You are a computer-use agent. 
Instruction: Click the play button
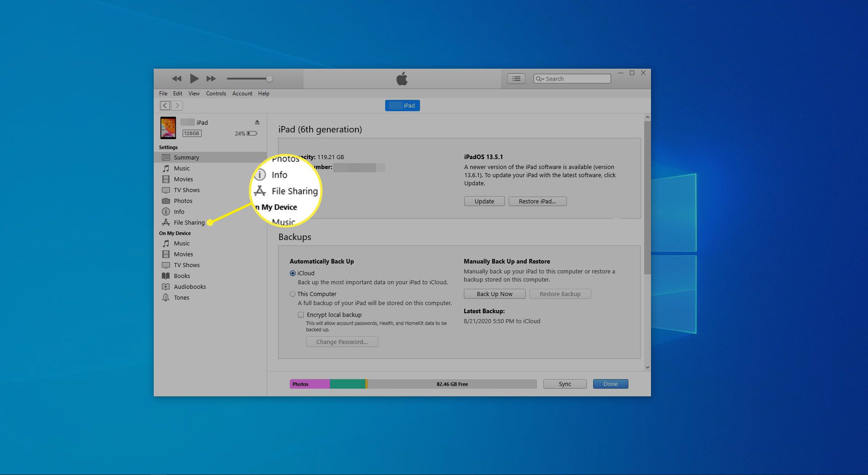tap(194, 79)
